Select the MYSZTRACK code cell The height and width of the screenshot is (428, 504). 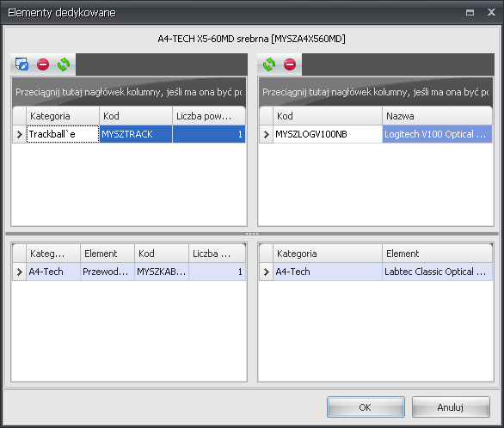(x=136, y=134)
